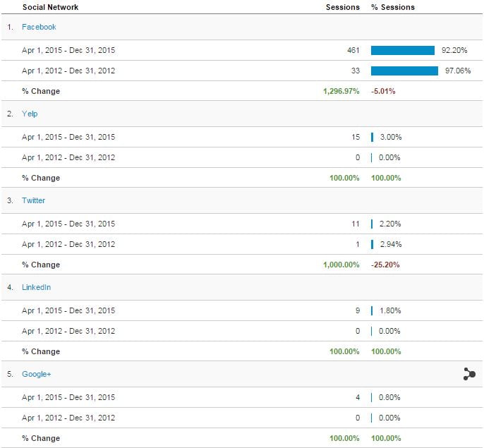484x448 pixels.
Task: Click Facebook sessions change 1,296.97%
Action: [341, 91]
